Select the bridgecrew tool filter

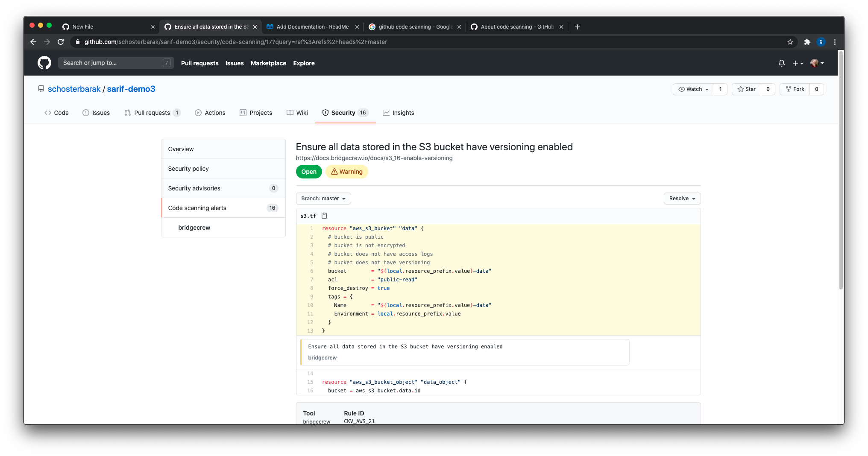pyautogui.click(x=223, y=228)
